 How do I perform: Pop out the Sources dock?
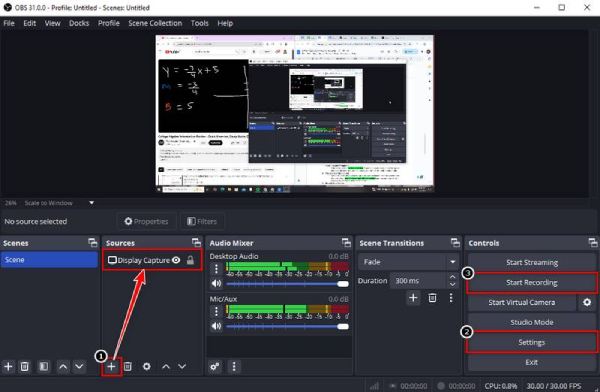click(196, 243)
